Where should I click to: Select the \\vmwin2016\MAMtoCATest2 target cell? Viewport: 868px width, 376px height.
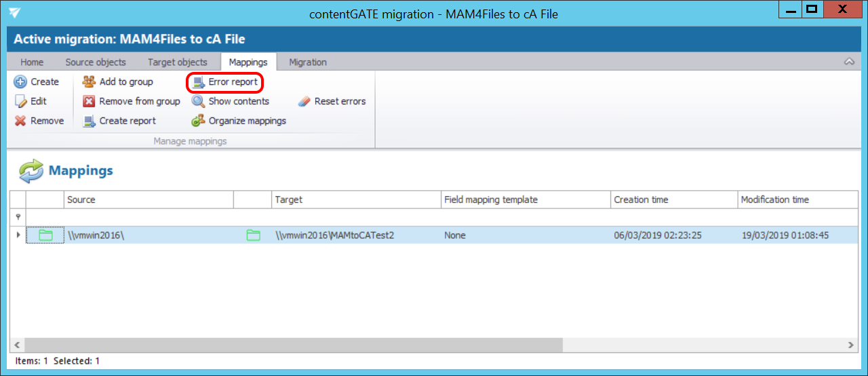click(x=356, y=236)
